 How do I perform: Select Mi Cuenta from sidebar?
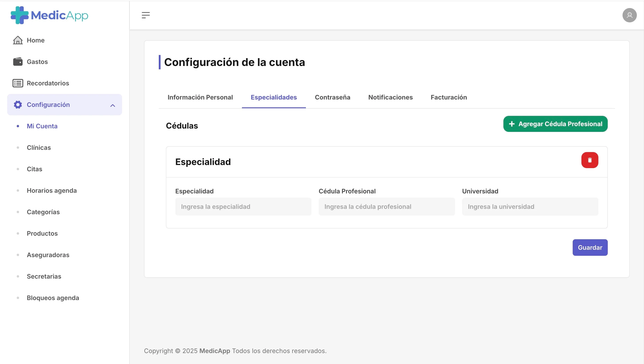[42, 126]
